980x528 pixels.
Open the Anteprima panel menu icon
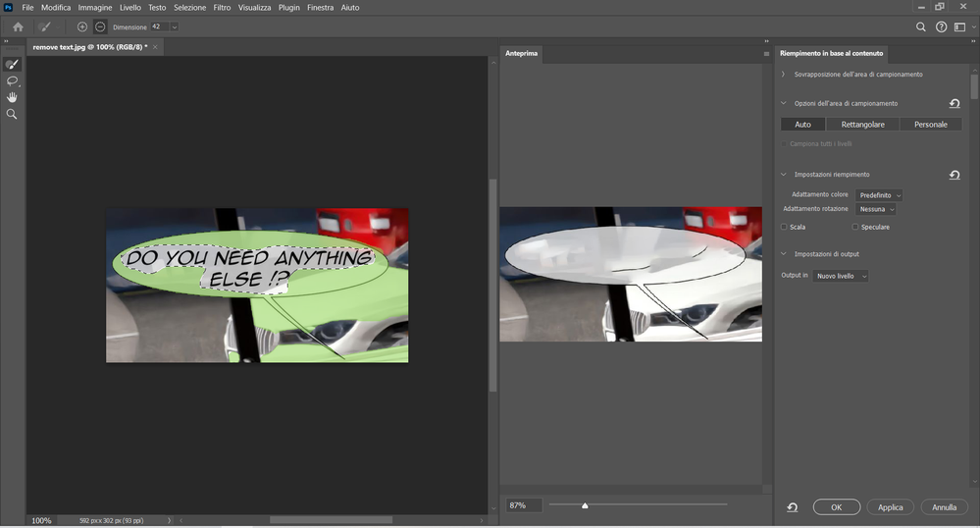coord(766,54)
